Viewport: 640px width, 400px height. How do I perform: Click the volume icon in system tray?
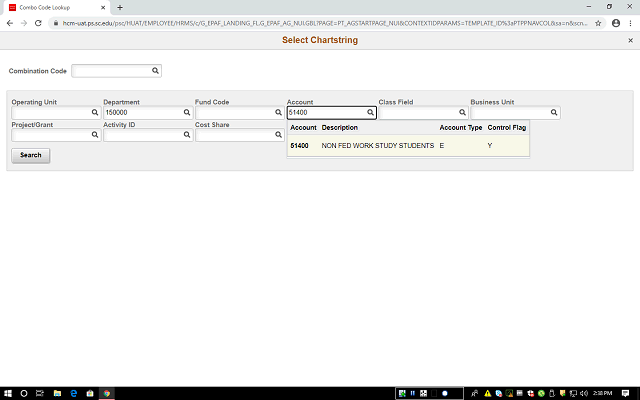click(x=584, y=393)
